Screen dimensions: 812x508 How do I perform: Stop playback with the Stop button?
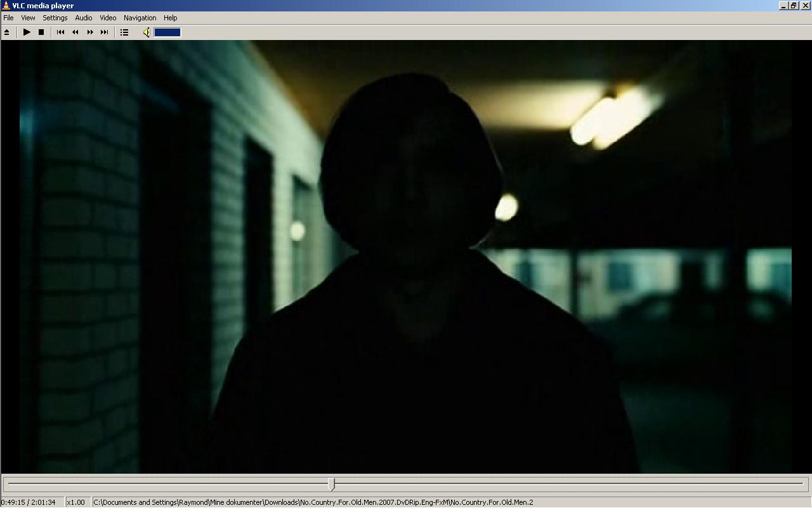click(x=41, y=32)
